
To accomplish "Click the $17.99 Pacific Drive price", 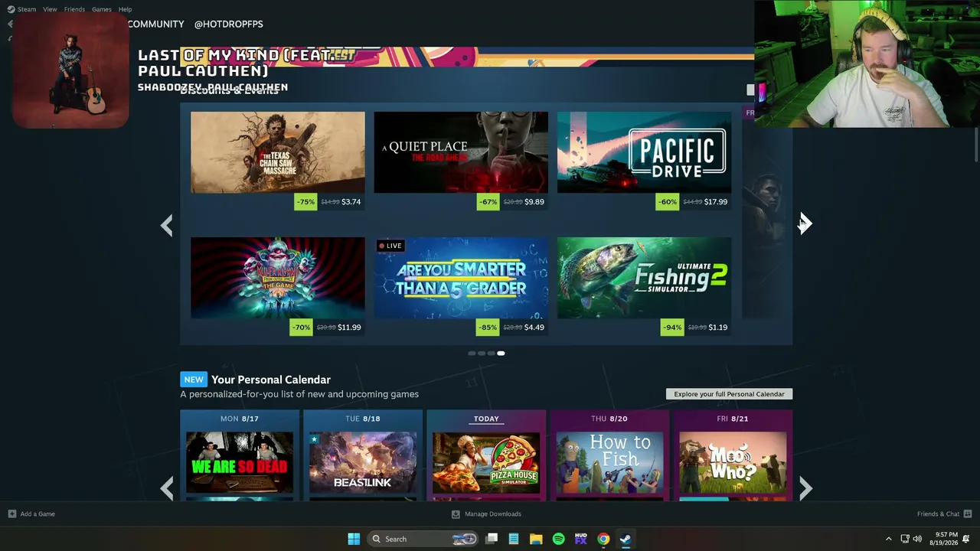I will tap(716, 202).
